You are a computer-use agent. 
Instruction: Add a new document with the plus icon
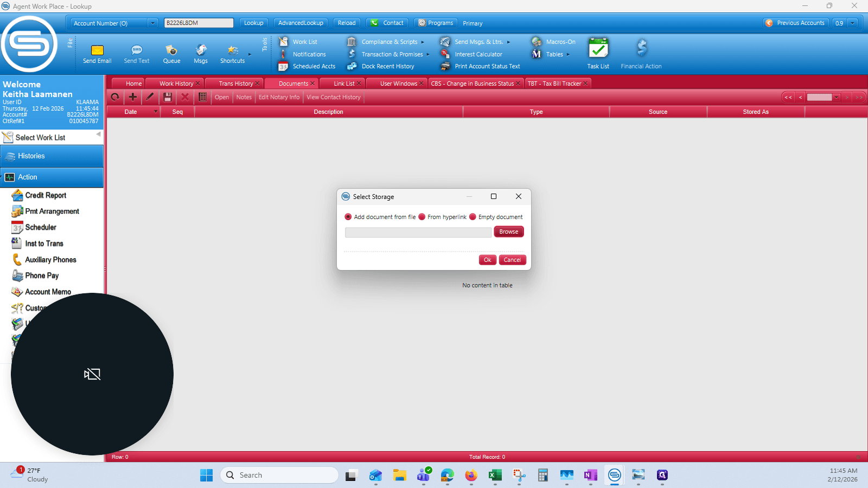(x=132, y=97)
